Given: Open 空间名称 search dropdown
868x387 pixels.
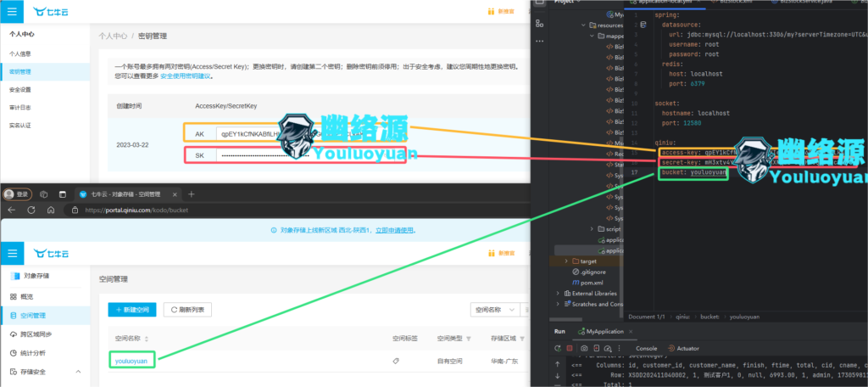Looking at the screenshot, I should click(x=495, y=310).
